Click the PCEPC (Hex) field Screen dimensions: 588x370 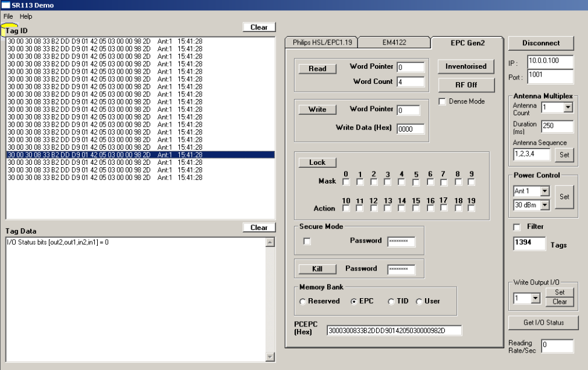[394, 331]
